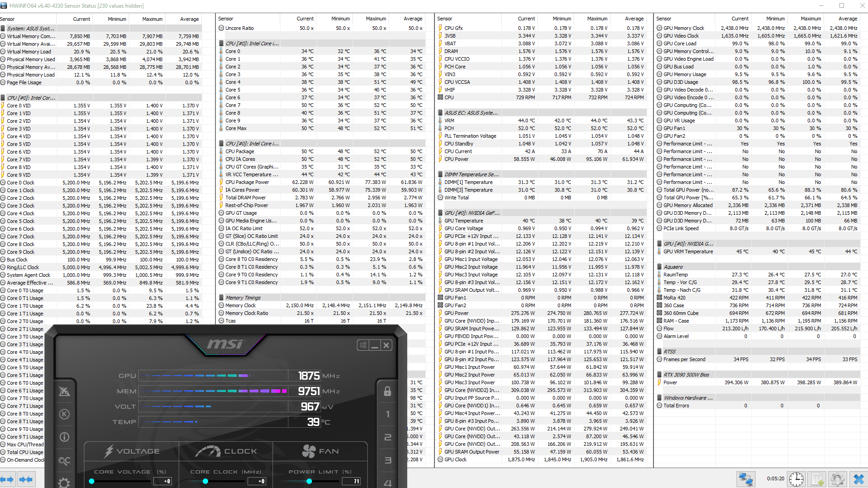Click the blue X close sensors icon
The height and width of the screenshot is (488, 868).
(x=858, y=479)
